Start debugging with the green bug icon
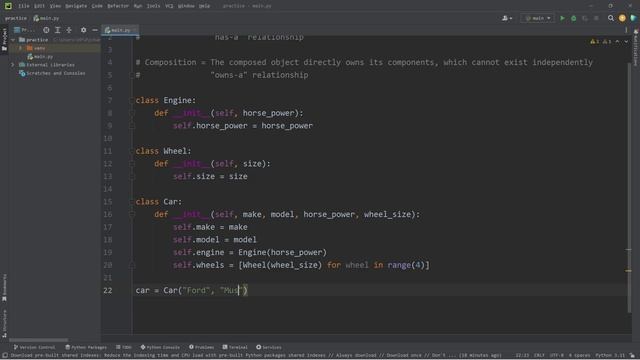Image resolution: width=640 pixels, height=360 pixels. (573, 18)
